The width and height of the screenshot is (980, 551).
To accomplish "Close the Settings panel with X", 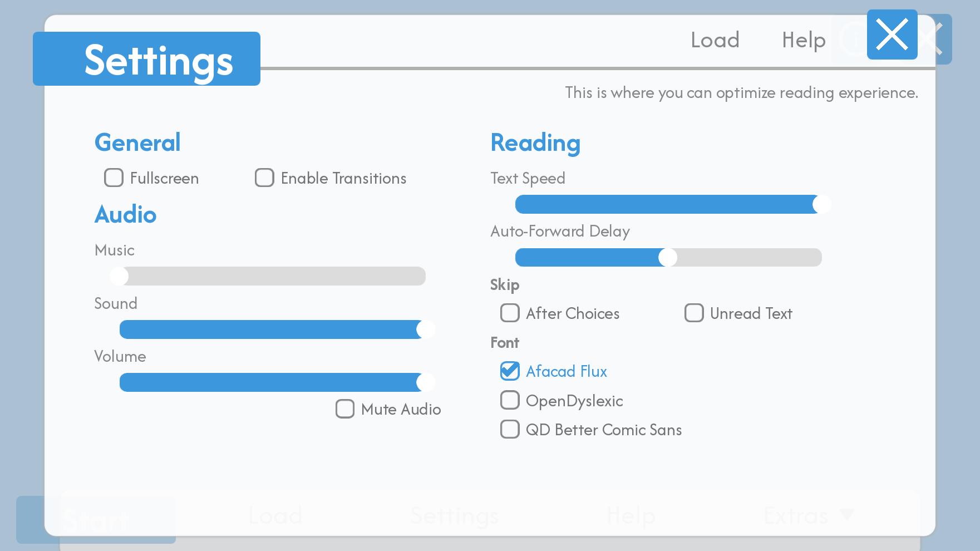I will pyautogui.click(x=892, y=35).
